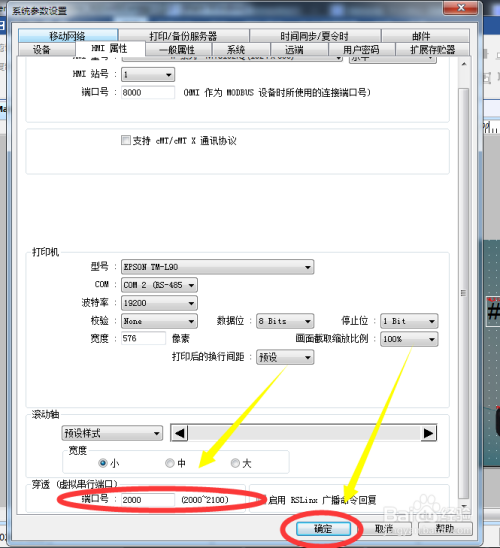Open printer 型号 EPSON TM-L90 dropdown

coord(217,267)
